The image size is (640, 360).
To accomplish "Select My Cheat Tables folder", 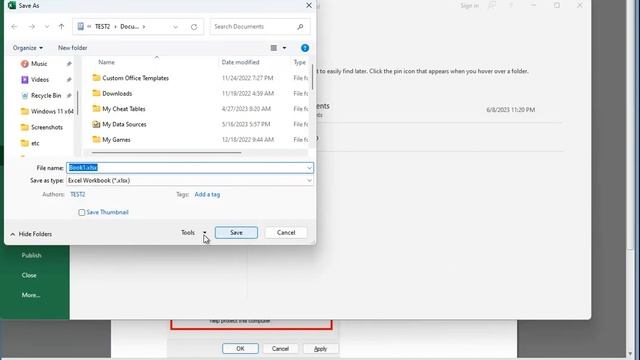I will [x=124, y=109].
